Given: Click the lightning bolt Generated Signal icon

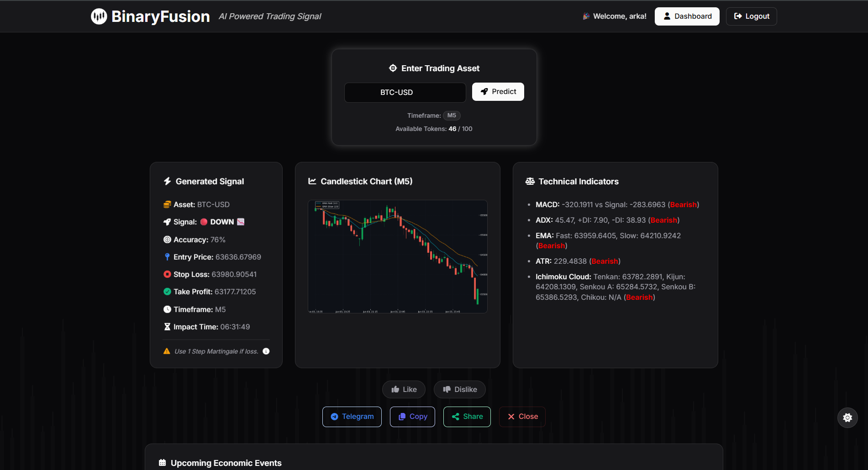Looking at the screenshot, I should pyautogui.click(x=167, y=181).
